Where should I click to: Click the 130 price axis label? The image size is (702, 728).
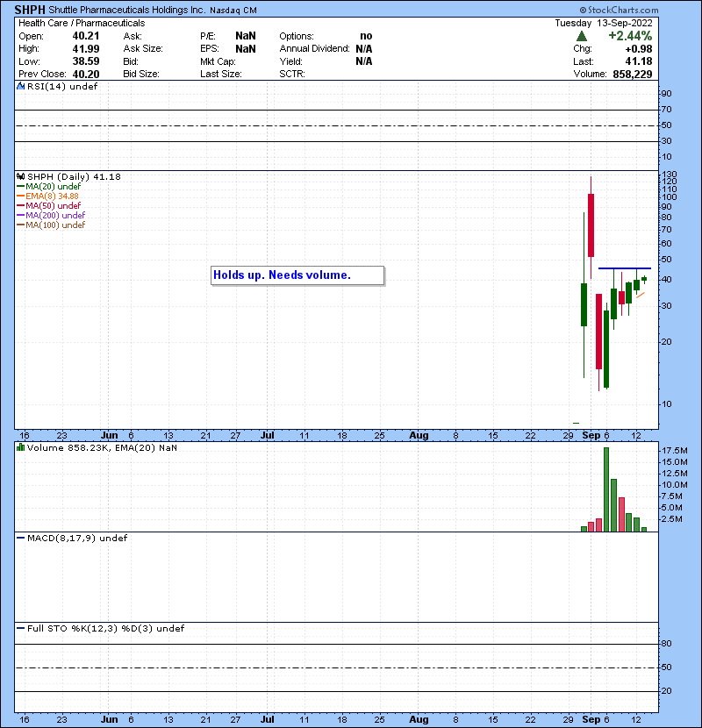670,175
